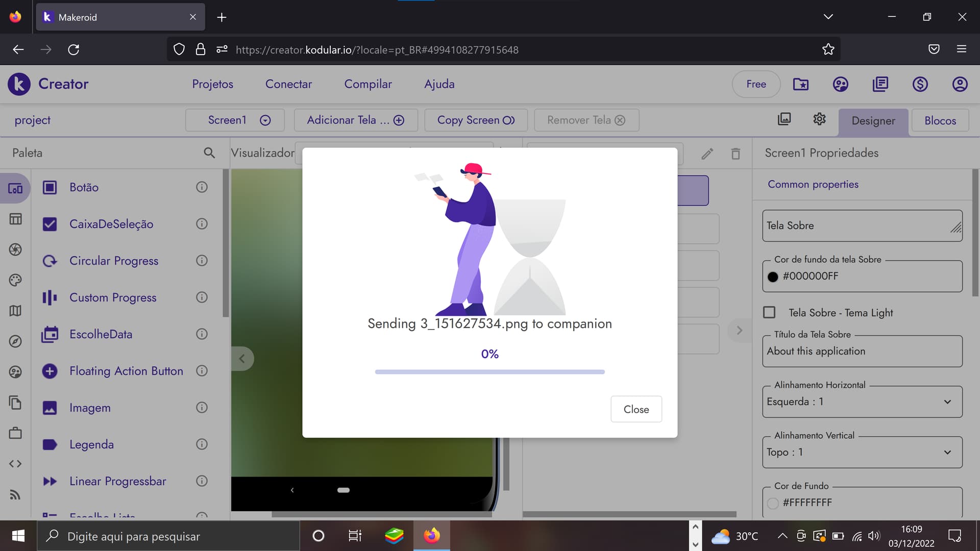The image size is (980, 551).
Task: Click the Free plan button
Action: point(756,84)
